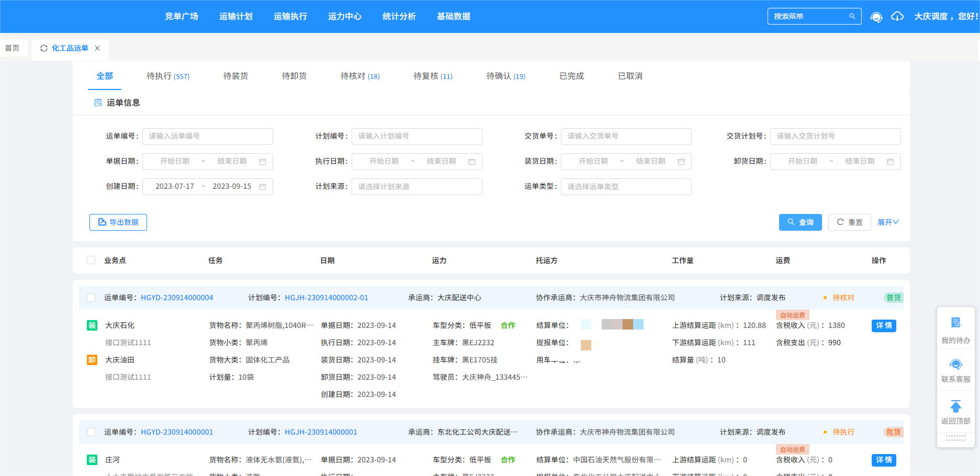Click the search icon in the menu search box
Viewport: 980px width, 476px height.
(x=852, y=16)
